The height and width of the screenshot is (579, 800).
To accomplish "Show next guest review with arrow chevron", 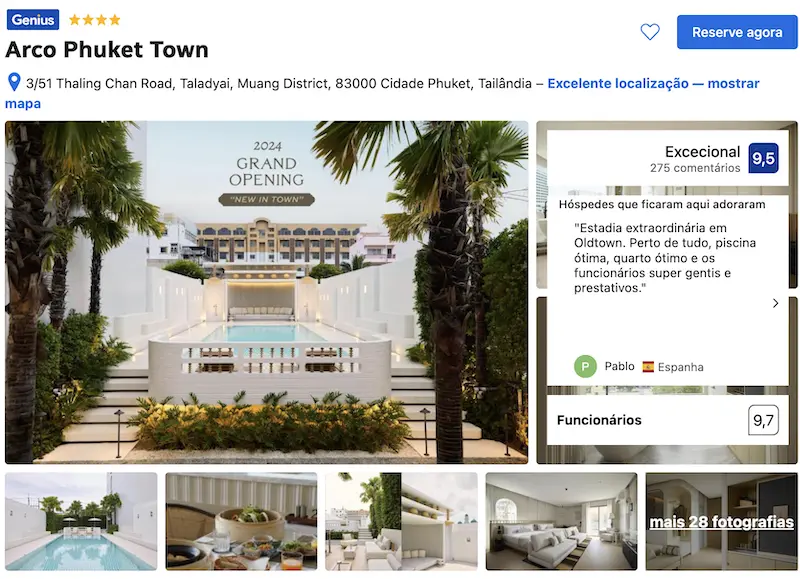I will pos(775,303).
